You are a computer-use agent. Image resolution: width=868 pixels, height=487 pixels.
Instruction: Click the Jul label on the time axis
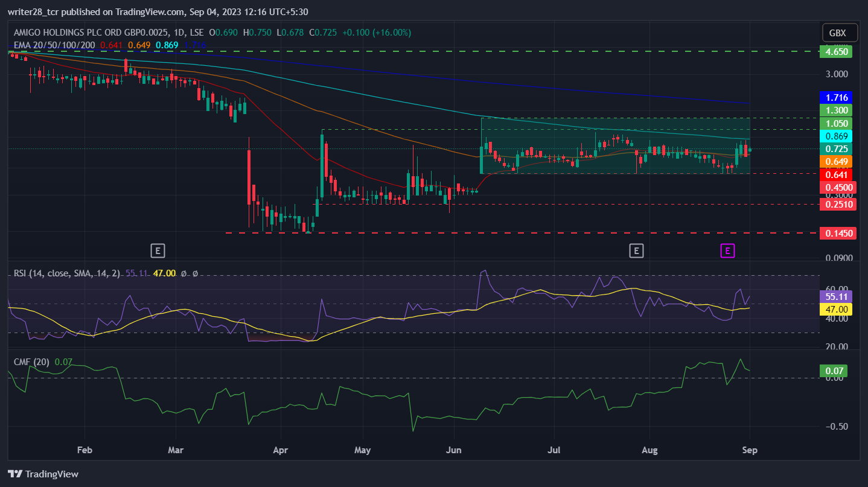tap(554, 450)
